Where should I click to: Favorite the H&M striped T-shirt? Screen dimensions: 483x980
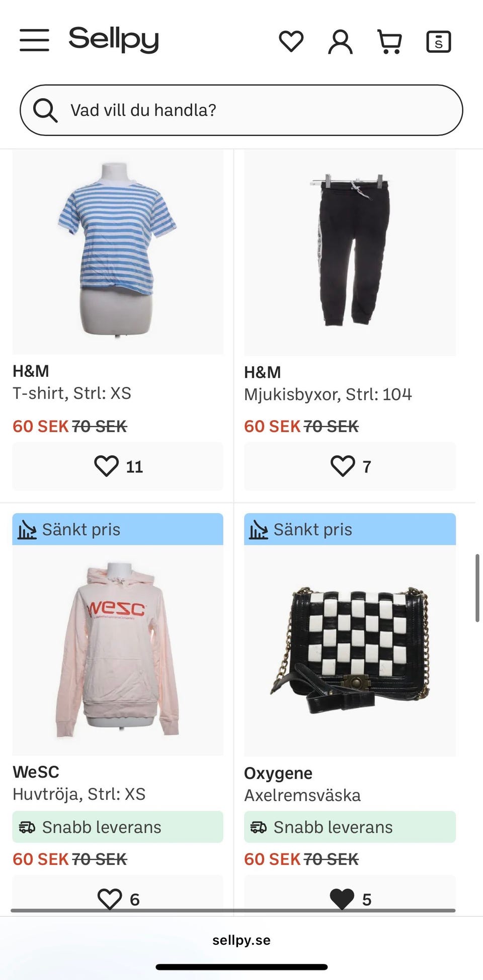point(118,466)
